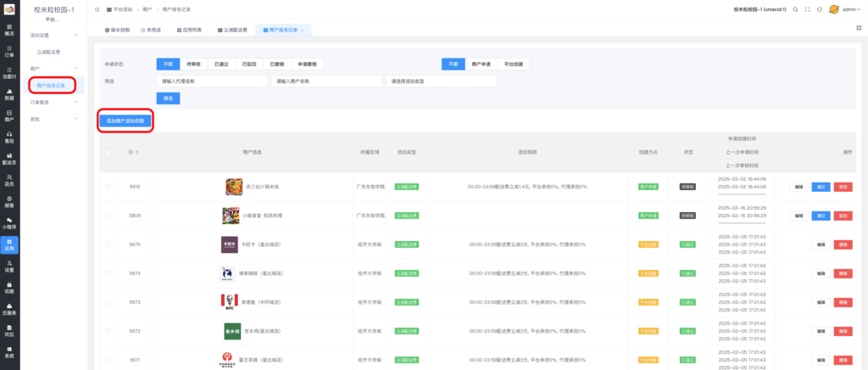This screenshot has width=868, height=370.
Task: Tick the select-all checkbox in table header
Action: point(108,152)
